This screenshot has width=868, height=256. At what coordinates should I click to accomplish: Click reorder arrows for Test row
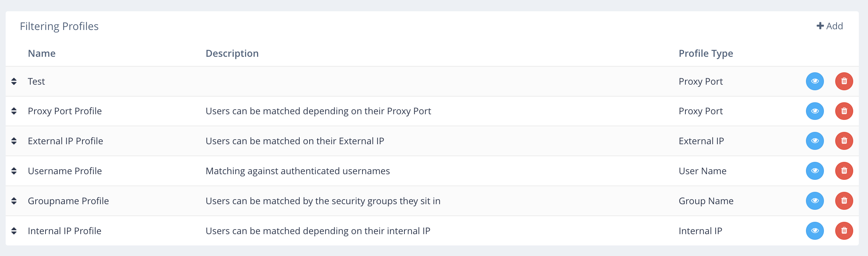point(14,81)
